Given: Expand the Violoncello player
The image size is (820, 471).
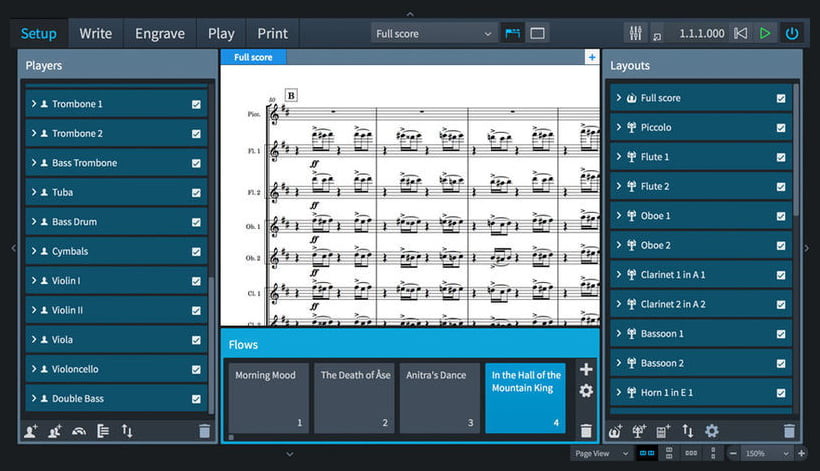Looking at the screenshot, I should 33,369.
